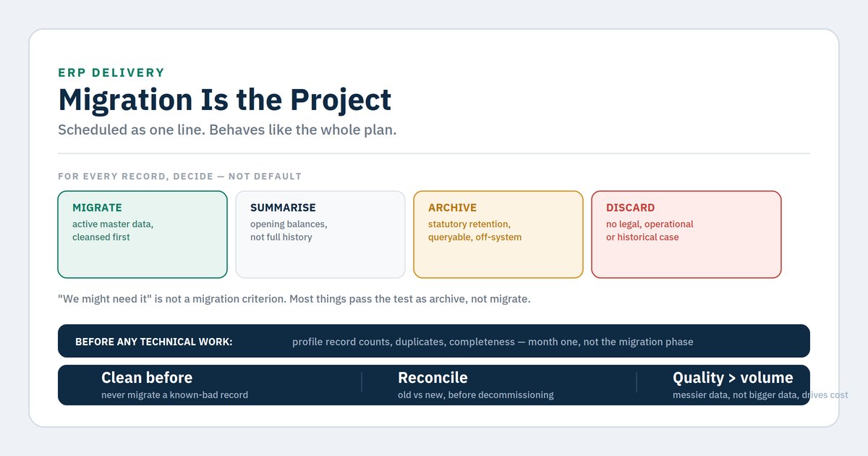Click the 'Reconcile' heading
The image size is (868, 456).
tap(433, 378)
